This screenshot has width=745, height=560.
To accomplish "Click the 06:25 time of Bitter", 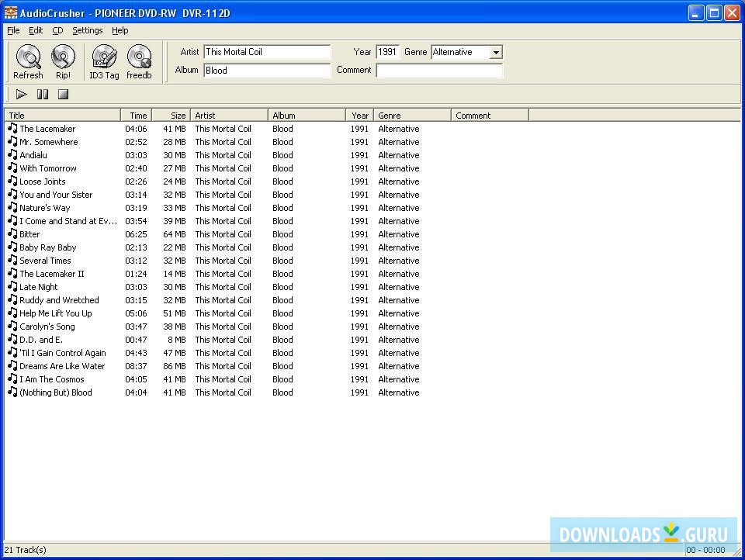I will point(136,234).
